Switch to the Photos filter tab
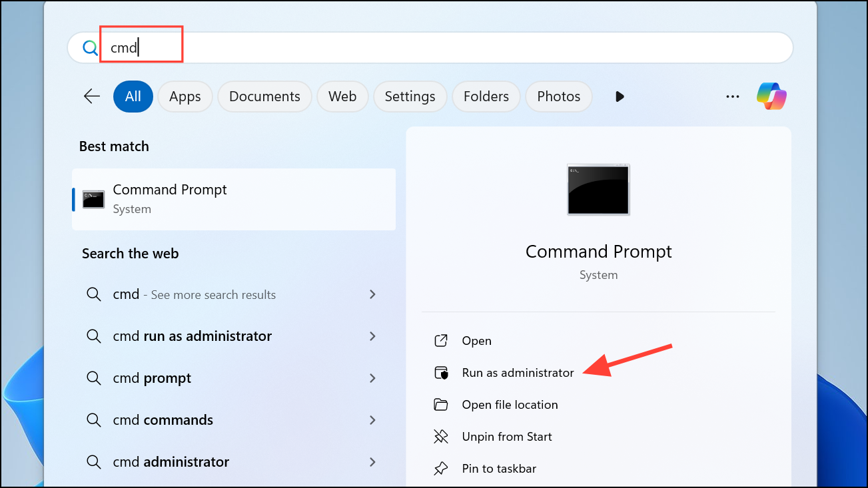 point(558,97)
